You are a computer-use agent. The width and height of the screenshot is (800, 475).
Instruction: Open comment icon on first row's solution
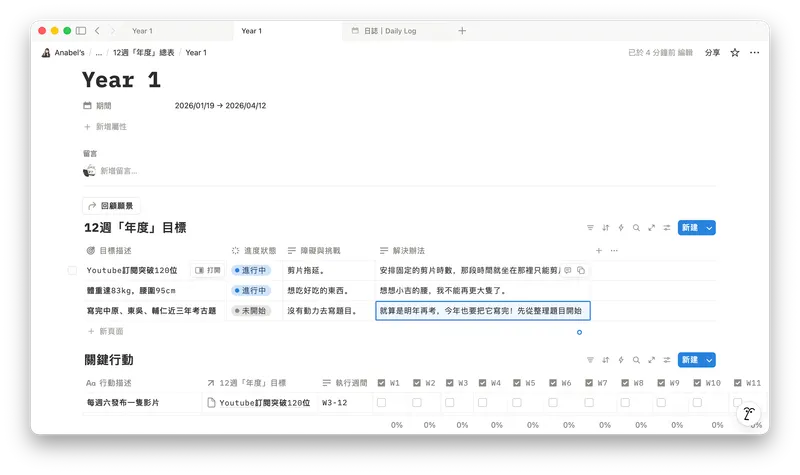pyautogui.click(x=568, y=270)
